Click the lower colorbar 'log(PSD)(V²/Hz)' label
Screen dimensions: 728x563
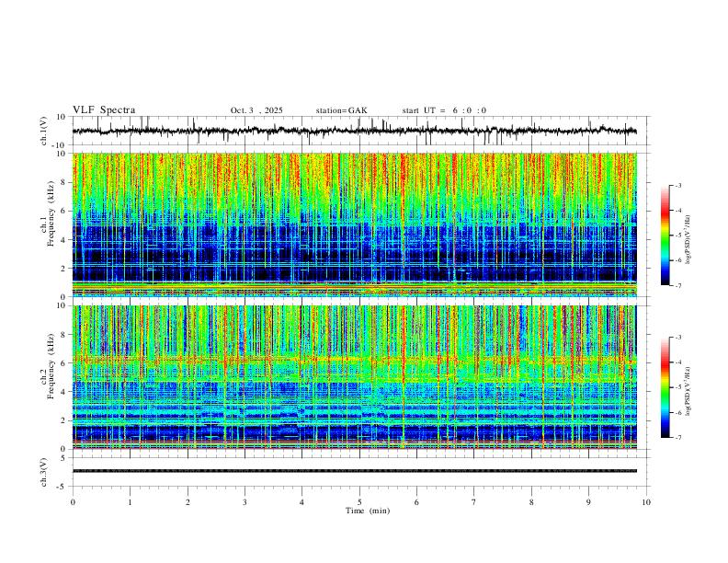[x=688, y=391]
